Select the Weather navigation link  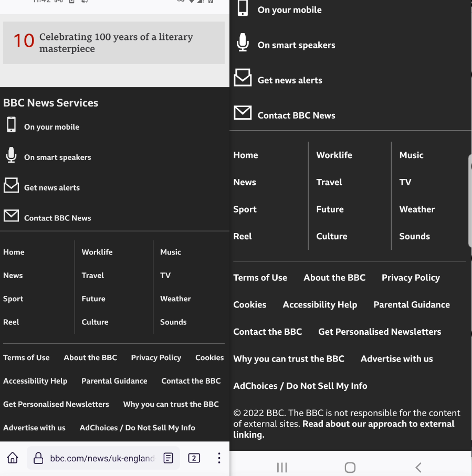pos(175,298)
